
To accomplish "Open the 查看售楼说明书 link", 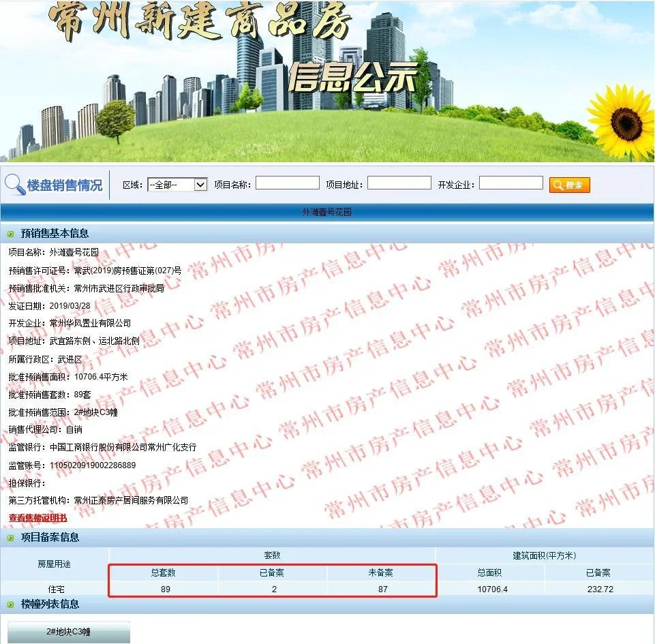I will coord(37,518).
